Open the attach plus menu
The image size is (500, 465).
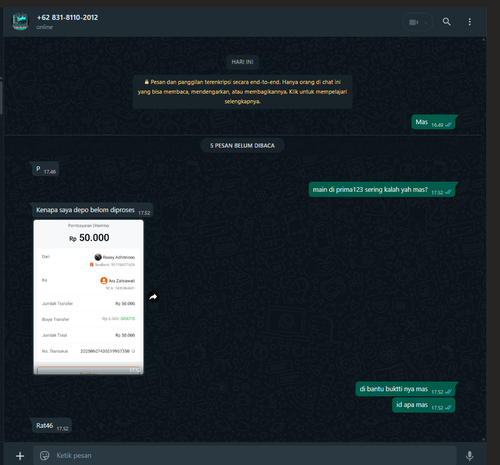coord(20,456)
